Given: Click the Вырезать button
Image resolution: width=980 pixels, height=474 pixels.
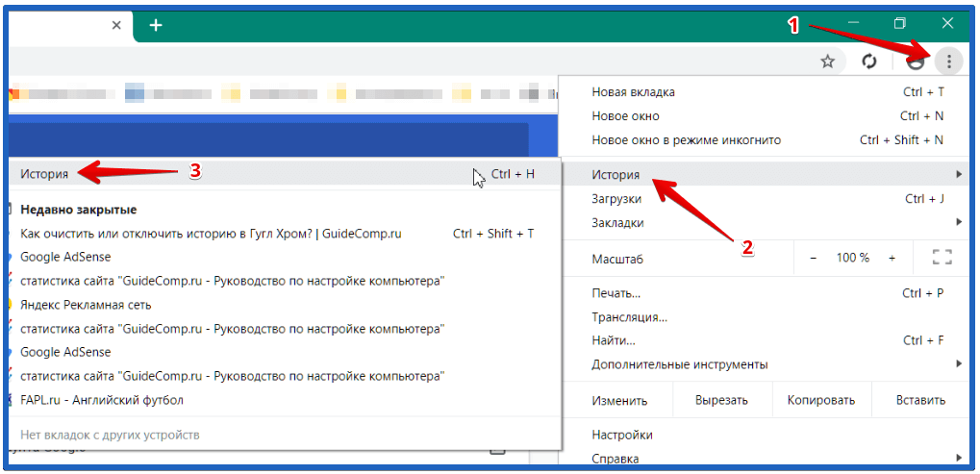Looking at the screenshot, I should pos(722,400).
